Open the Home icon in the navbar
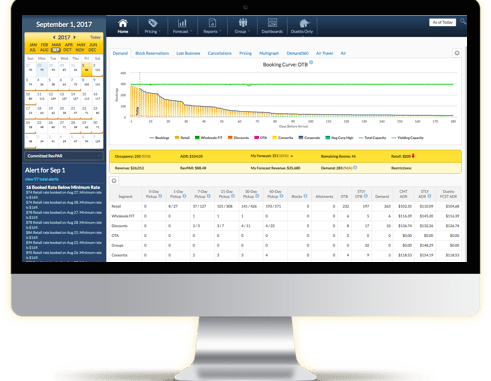 pos(123,23)
